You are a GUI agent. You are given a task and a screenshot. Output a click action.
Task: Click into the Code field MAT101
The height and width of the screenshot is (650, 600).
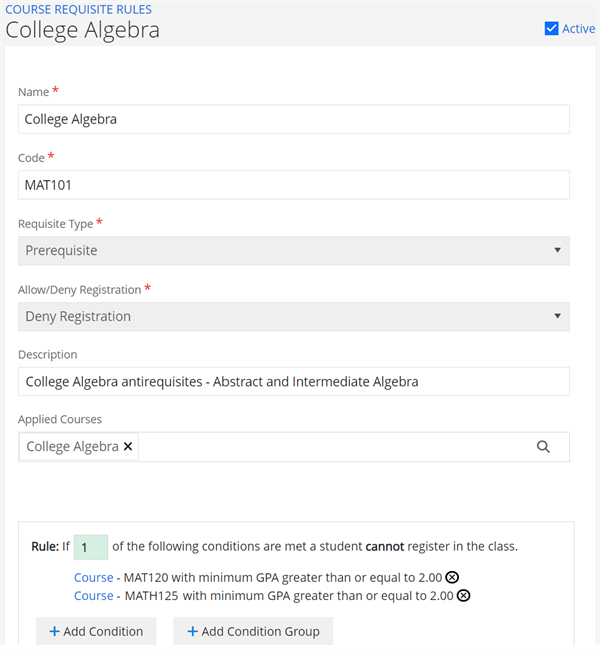point(294,185)
